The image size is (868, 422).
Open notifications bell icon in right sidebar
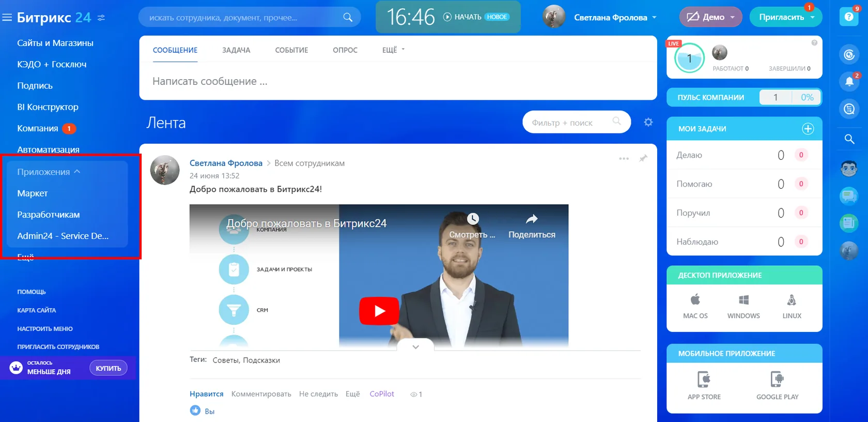point(849,81)
